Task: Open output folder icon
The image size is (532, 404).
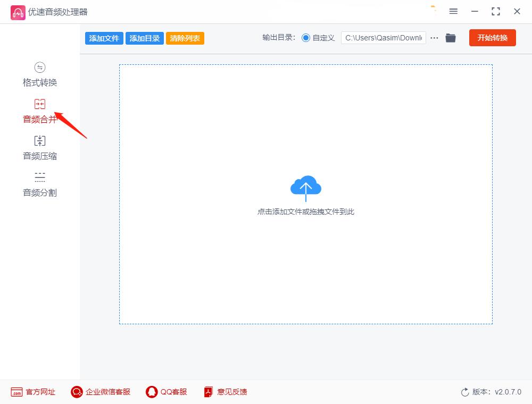Action: point(451,38)
